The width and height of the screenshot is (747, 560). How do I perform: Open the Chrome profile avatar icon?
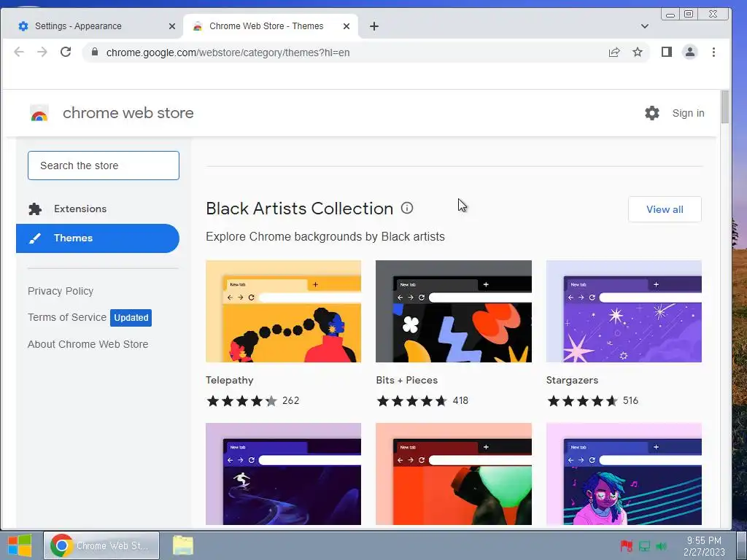tap(690, 52)
